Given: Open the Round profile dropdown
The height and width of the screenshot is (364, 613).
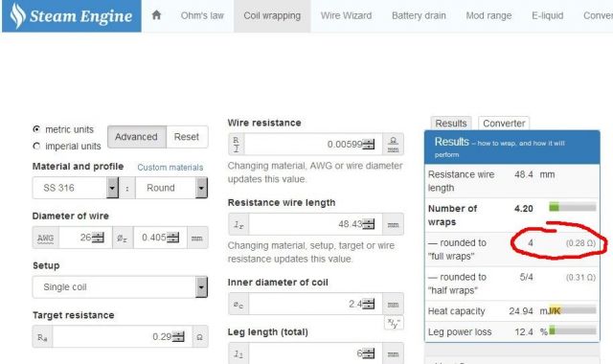Looking at the screenshot, I should (x=171, y=188).
